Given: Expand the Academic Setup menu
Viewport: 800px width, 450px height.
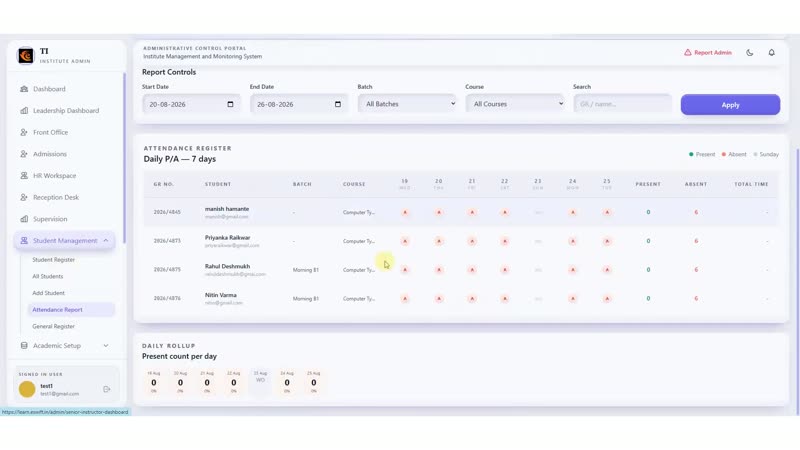Looking at the screenshot, I should (64, 345).
